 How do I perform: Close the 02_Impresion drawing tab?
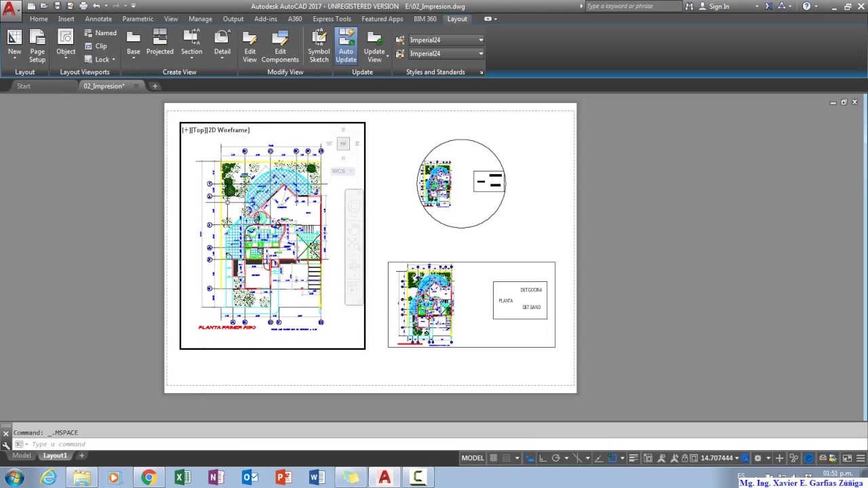tap(136, 86)
